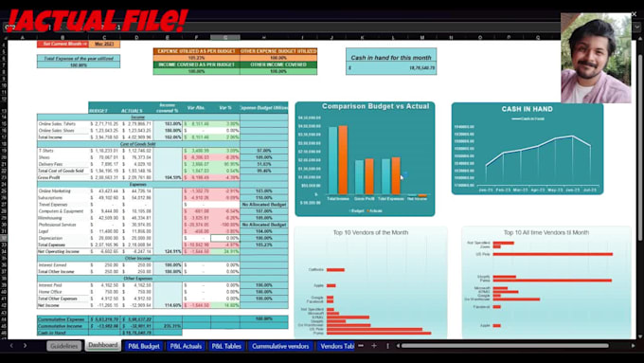
Task: Click the Home Office row label
Action: point(49,292)
